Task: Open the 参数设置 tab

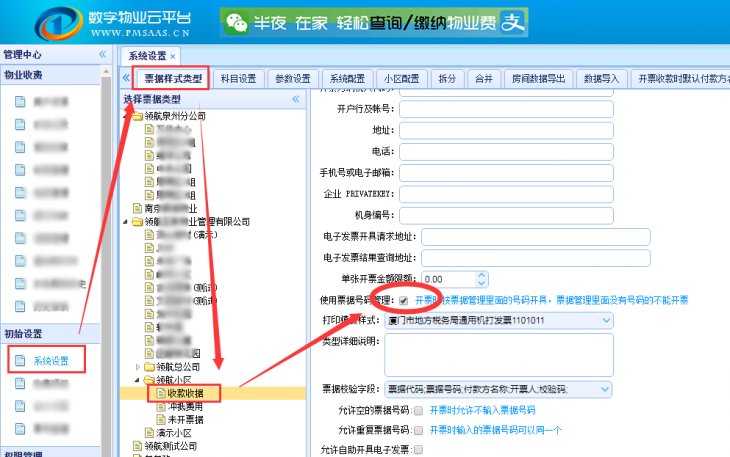Action: click(292, 79)
